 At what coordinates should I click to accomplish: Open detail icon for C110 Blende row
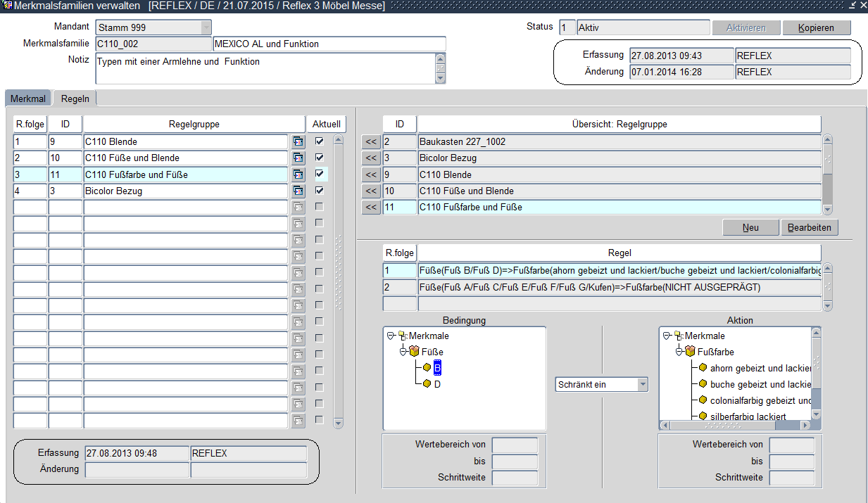[x=298, y=141]
